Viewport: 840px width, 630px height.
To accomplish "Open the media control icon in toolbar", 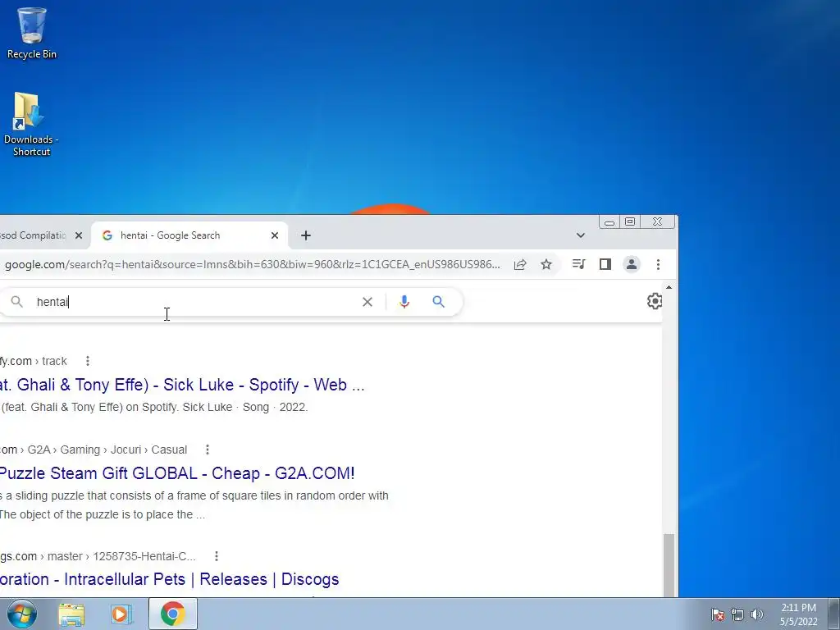I will tap(578, 264).
